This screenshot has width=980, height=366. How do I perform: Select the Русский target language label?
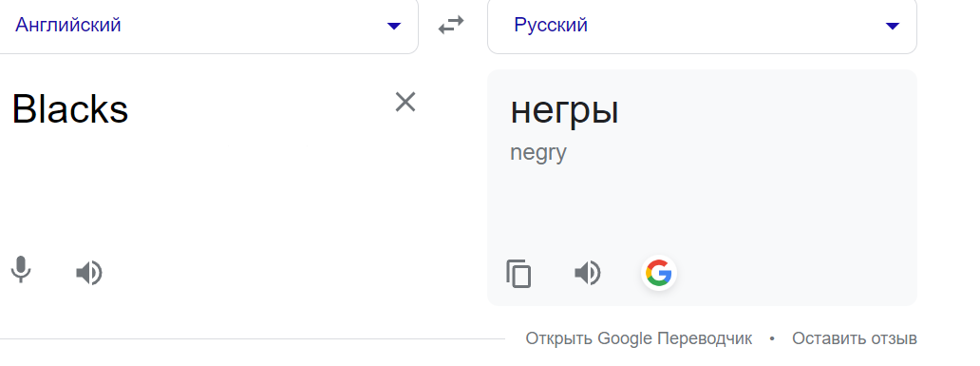[x=551, y=25]
